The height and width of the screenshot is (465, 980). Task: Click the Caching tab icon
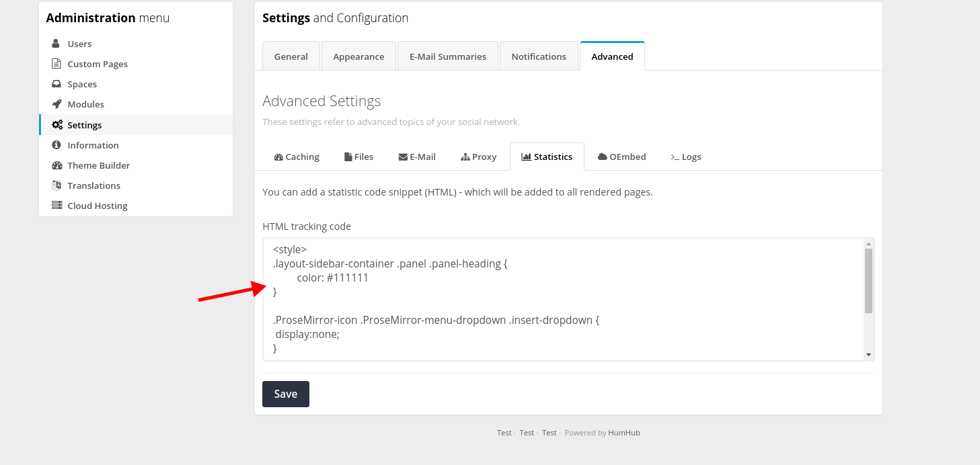pos(278,156)
